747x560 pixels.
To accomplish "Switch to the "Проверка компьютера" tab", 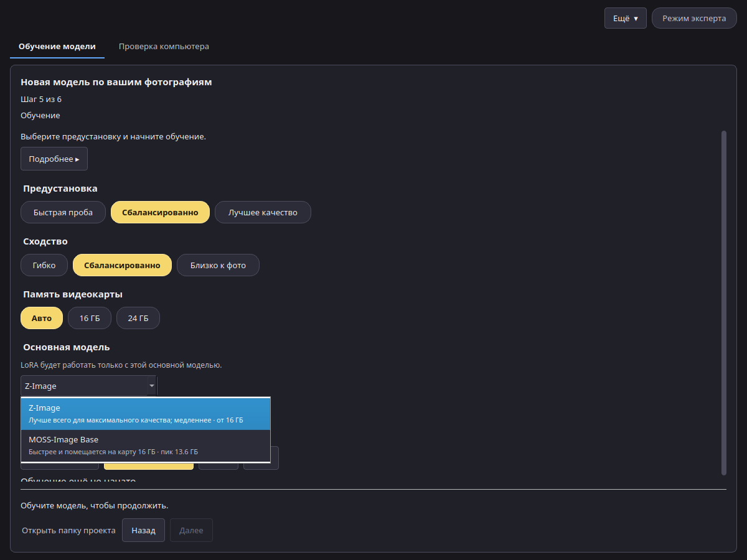I will click(x=164, y=46).
